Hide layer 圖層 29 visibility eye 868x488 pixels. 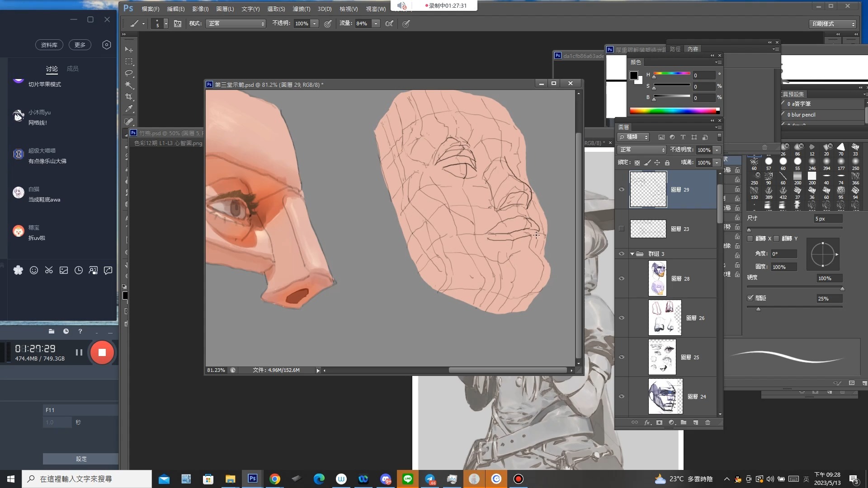coord(622,190)
